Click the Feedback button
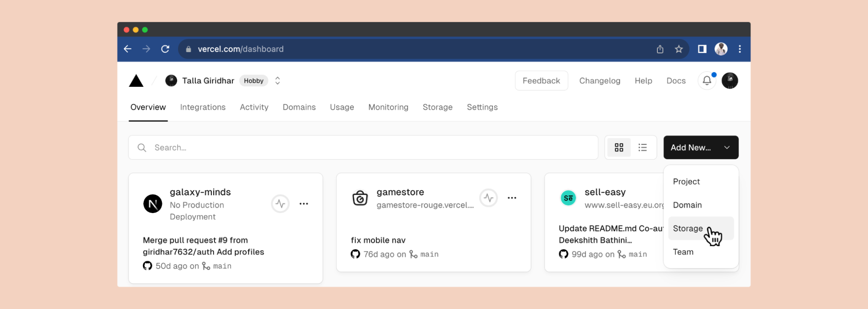The height and width of the screenshot is (309, 868). coord(541,81)
